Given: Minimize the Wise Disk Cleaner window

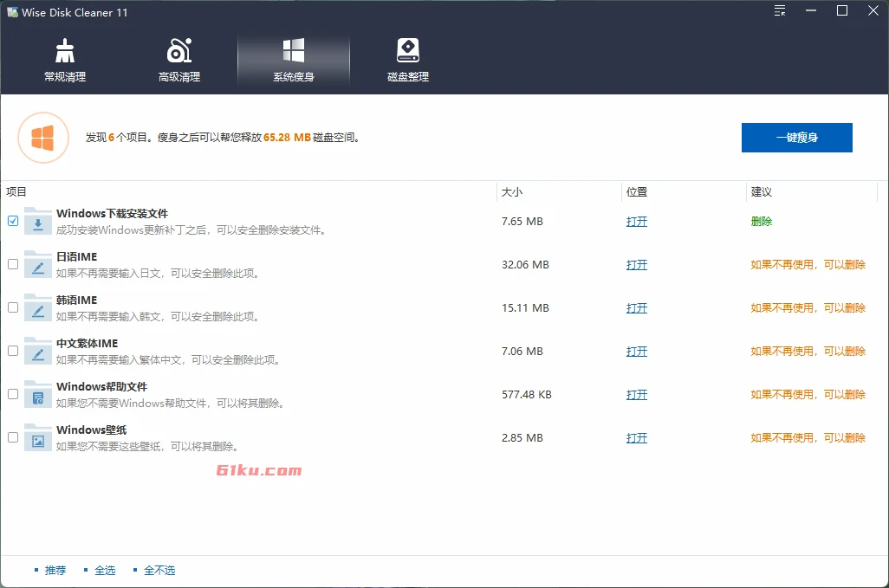Looking at the screenshot, I should pyautogui.click(x=811, y=10).
